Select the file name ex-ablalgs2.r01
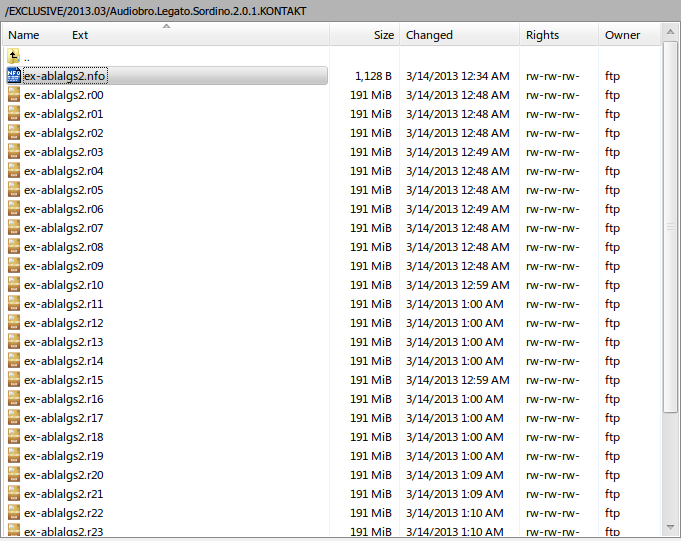681x541 pixels. [x=64, y=114]
